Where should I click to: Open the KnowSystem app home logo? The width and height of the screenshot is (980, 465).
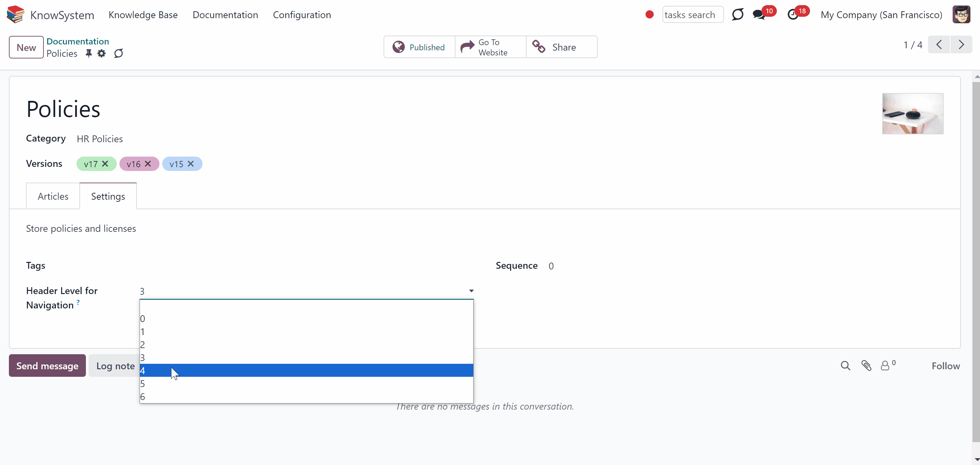coord(16,14)
